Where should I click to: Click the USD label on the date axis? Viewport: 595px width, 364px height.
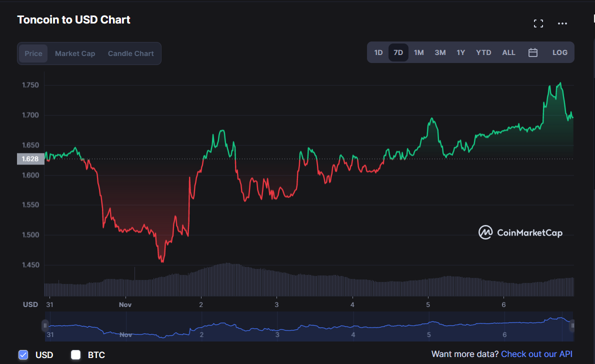click(x=30, y=304)
